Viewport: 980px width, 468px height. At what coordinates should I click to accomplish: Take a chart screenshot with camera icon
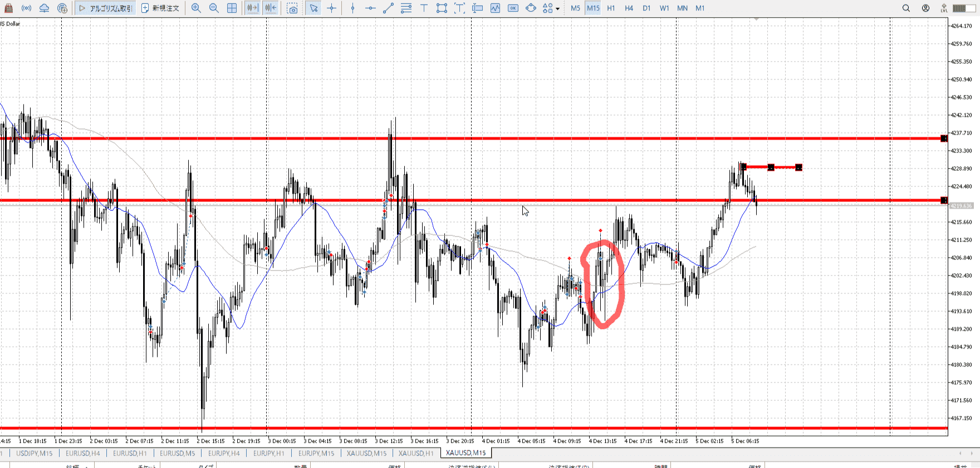[292, 8]
